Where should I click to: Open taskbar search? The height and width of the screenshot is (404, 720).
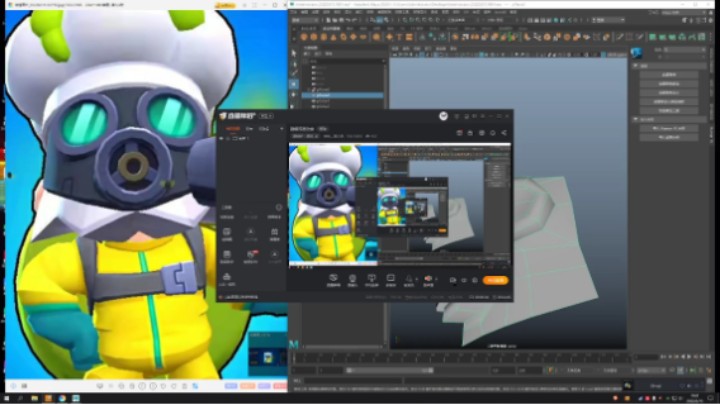click(21, 398)
